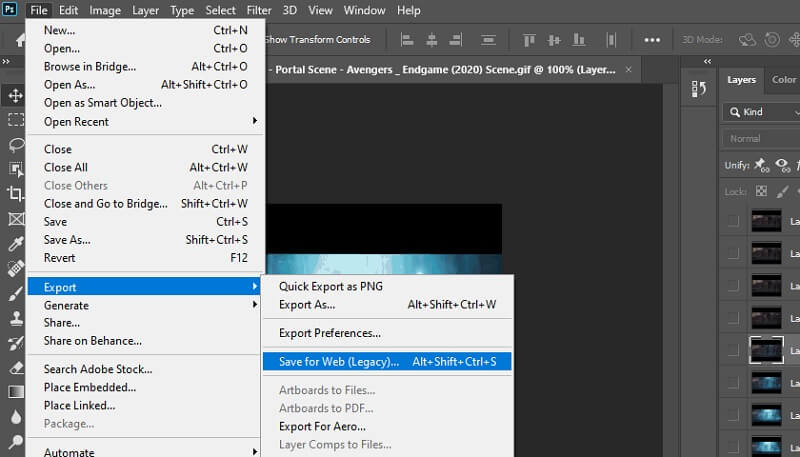This screenshot has width=800, height=457.
Task: Select the Dodge tool
Action: [15, 442]
